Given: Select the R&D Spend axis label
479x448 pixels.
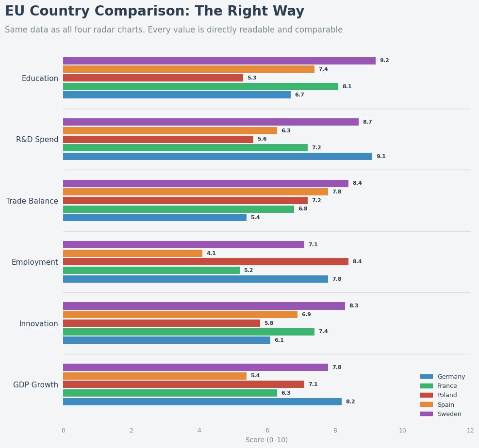Looking at the screenshot, I should (x=37, y=140).
